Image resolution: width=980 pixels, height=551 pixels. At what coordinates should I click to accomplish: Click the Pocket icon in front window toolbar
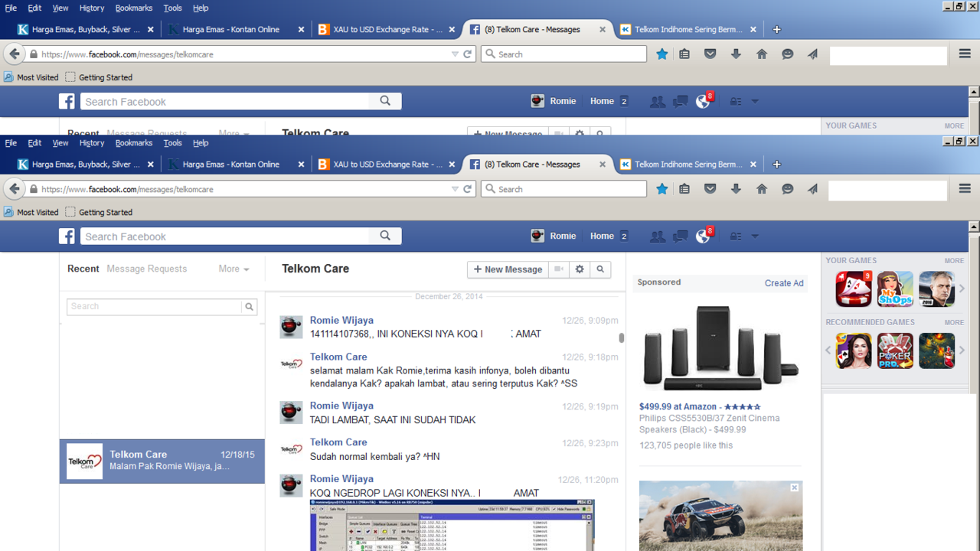point(710,189)
